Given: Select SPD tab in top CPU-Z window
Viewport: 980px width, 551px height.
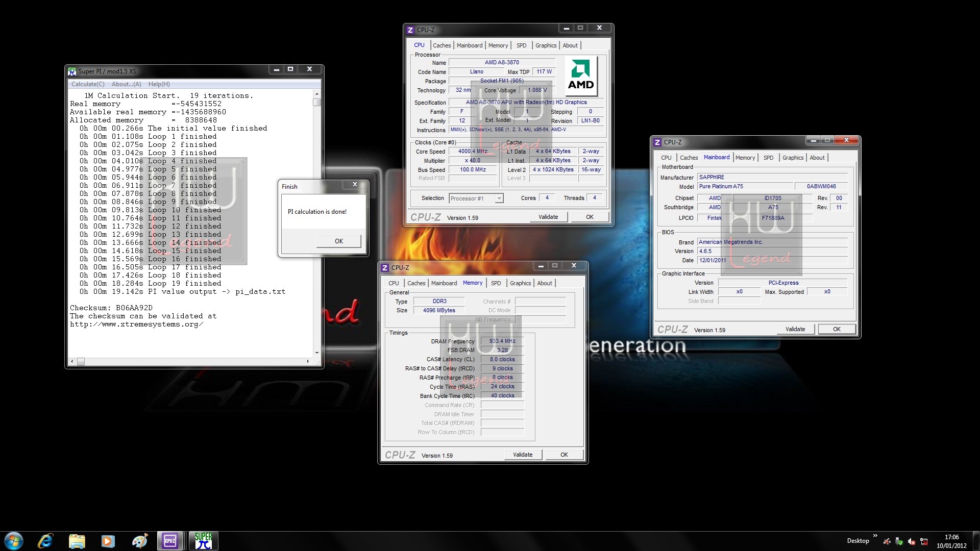Looking at the screenshot, I should click(521, 45).
